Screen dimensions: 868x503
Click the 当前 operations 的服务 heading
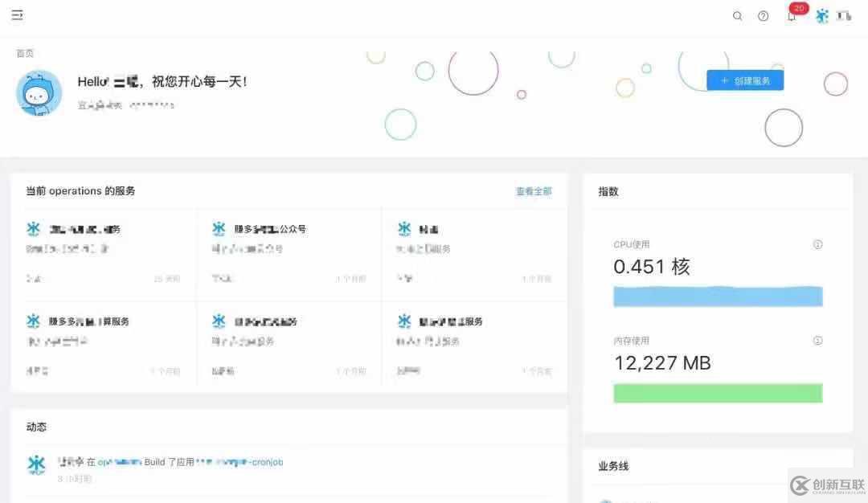click(x=81, y=191)
